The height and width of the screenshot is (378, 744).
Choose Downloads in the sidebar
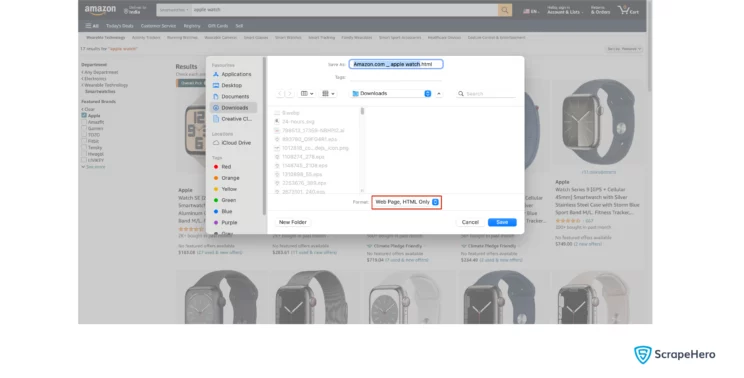233,108
